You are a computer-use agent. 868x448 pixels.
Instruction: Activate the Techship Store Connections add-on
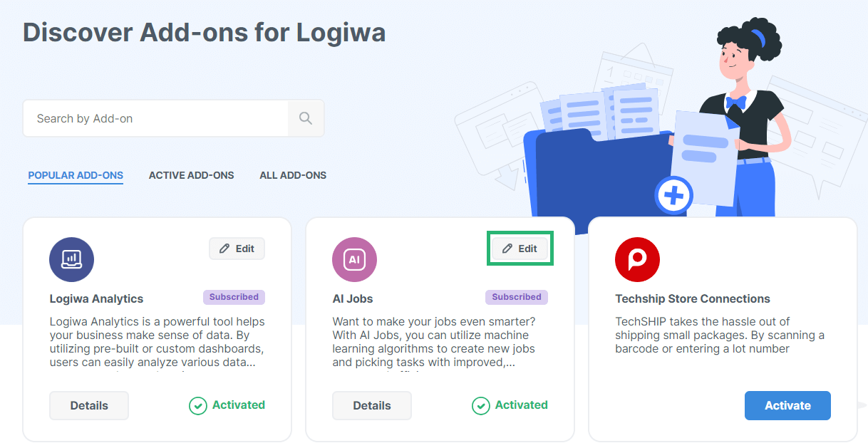click(787, 405)
